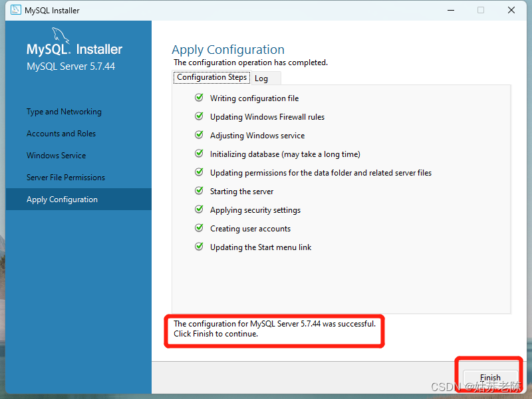Select the 'Creating user accounts' text
532x399 pixels.
point(250,229)
